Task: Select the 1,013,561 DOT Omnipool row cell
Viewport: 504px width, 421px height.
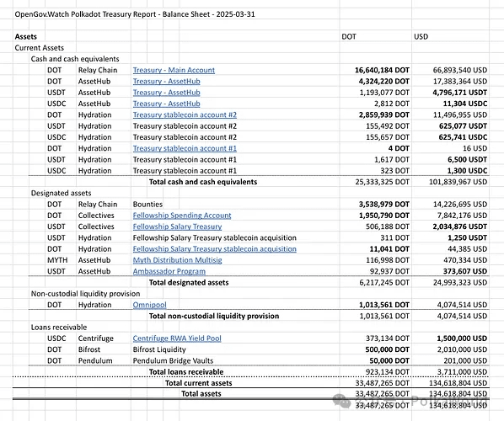Action: [384, 305]
